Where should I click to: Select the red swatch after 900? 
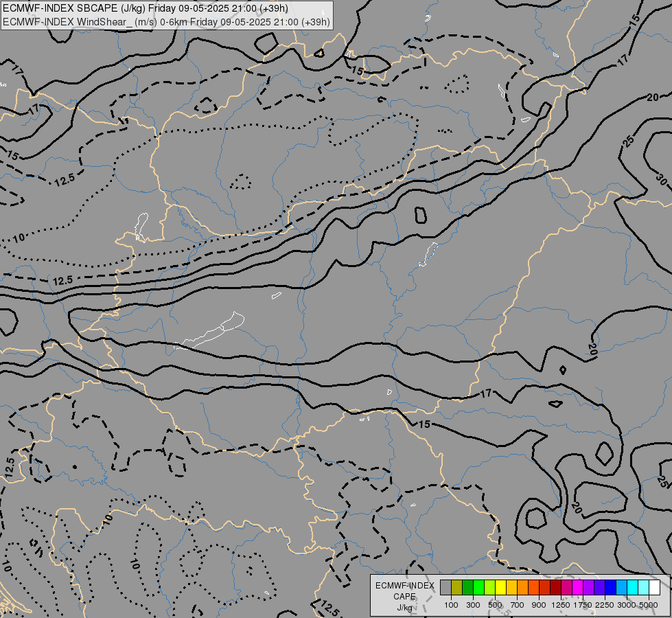click(x=544, y=588)
